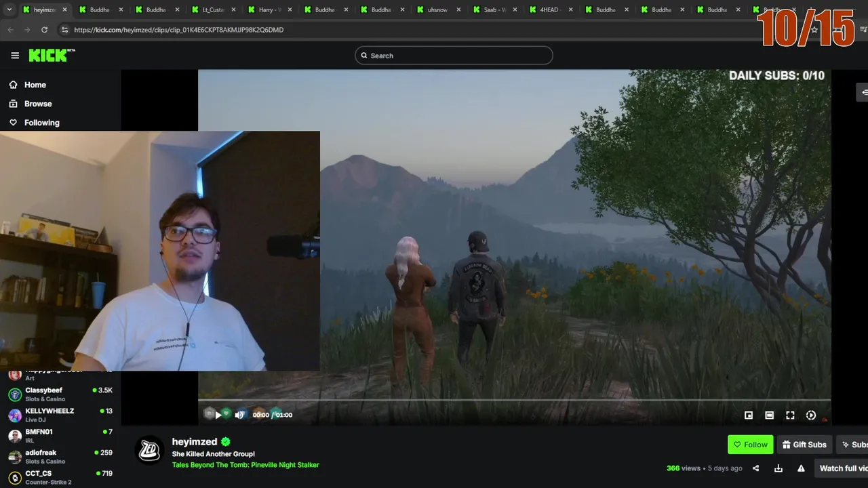The height and width of the screenshot is (488, 868).
Task: Click the Classybeef avatar icon
Action: pyautogui.click(x=15, y=394)
